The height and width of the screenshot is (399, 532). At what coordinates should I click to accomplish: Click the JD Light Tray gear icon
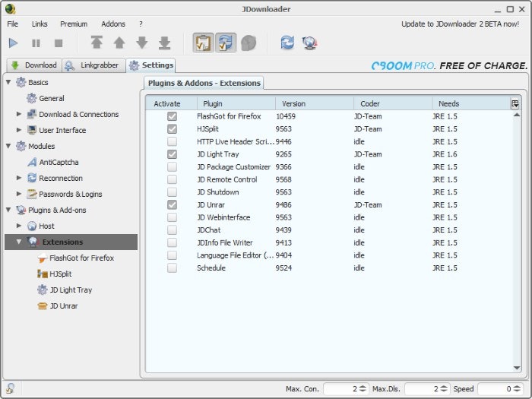tap(42, 290)
